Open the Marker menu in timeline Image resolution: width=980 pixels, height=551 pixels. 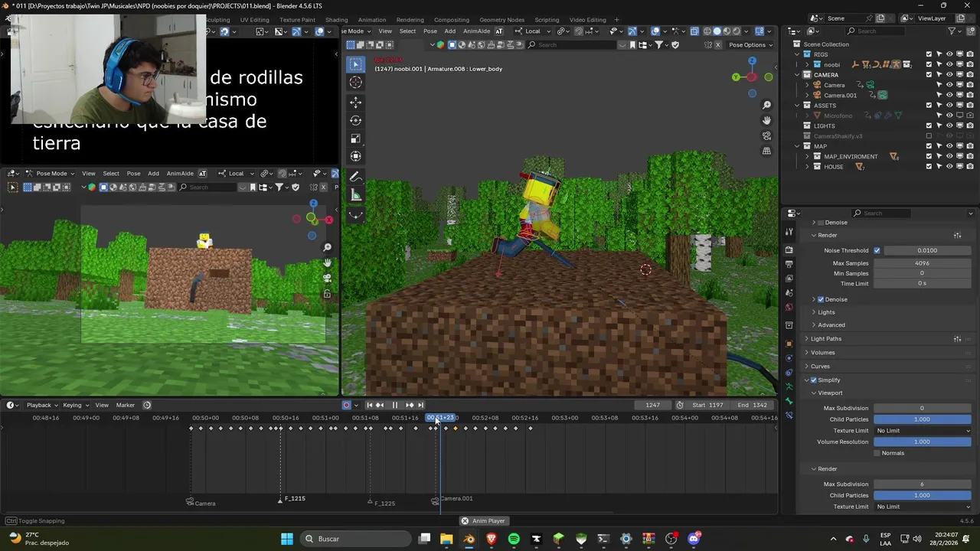[x=126, y=405]
